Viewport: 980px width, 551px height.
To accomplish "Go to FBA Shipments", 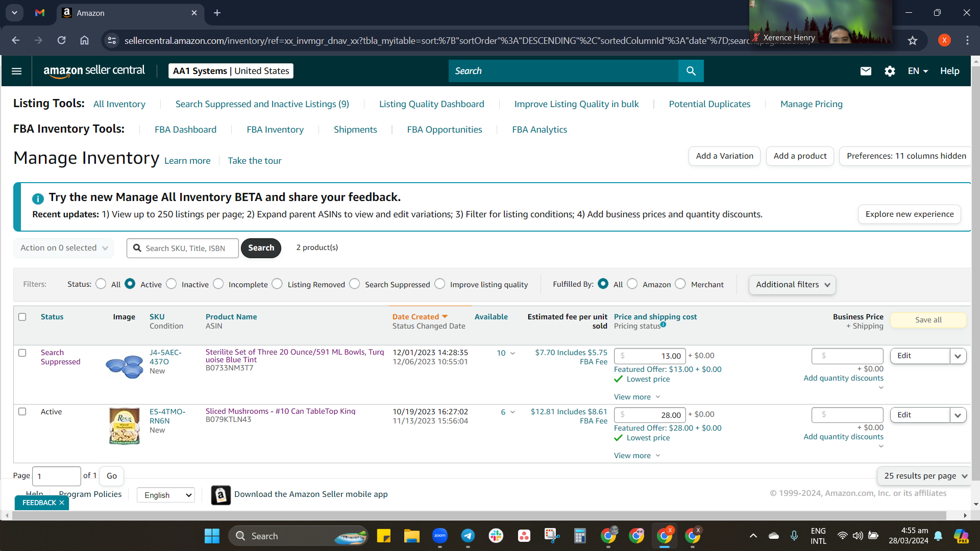I will 355,130.
